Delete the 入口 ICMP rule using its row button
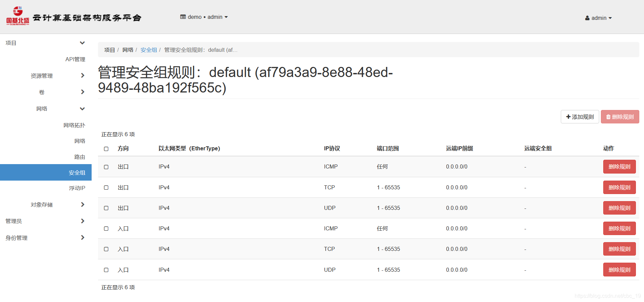This screenshot has width=644, height=302. coord(619,228)
